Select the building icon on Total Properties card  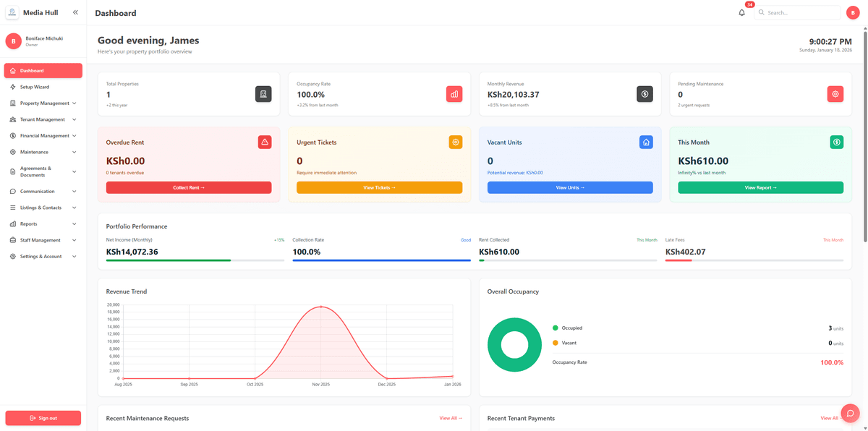click(x=263, y=93)
